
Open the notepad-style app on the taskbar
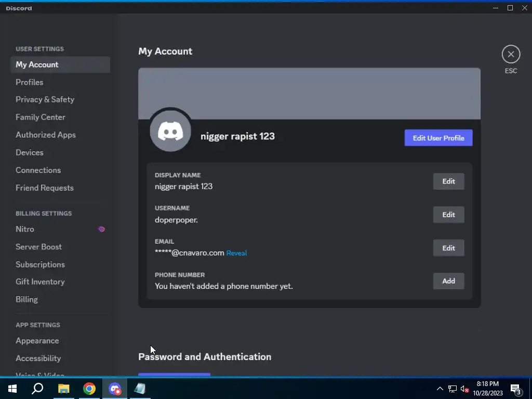140,389
